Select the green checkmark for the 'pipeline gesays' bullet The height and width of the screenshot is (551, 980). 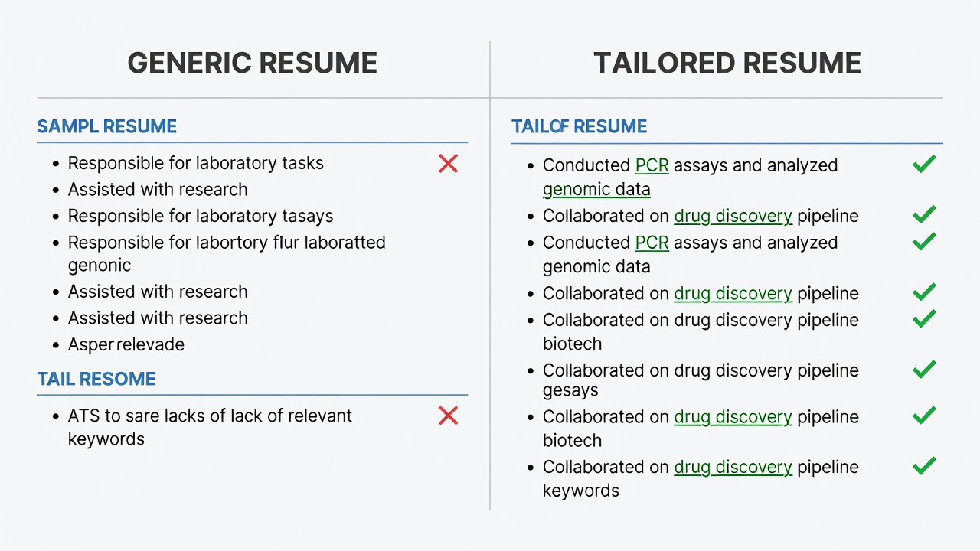[x=924, y=369]
